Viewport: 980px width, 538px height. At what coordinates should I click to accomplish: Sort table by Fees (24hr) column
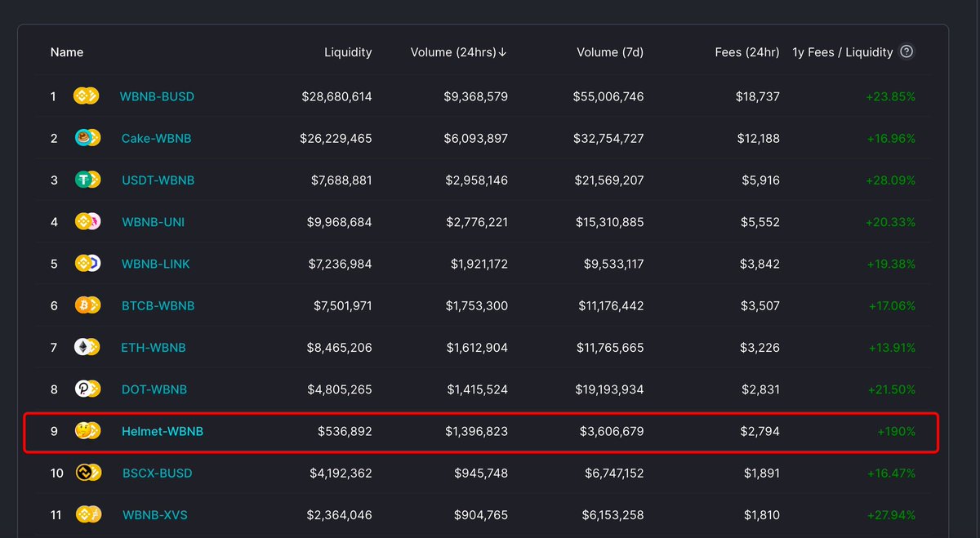pos(747,52)
